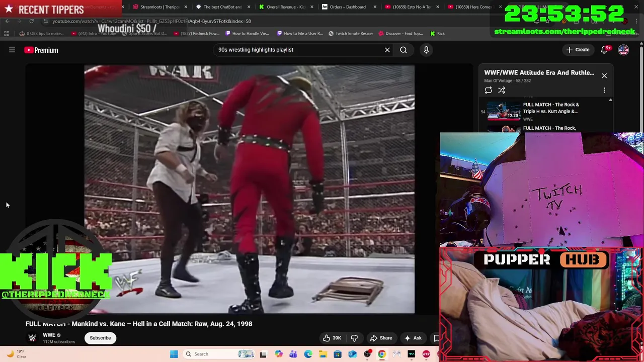Open '(1837) Redneck Pow...' bookmark
This screenshot has width=644, height=362.
tap(196, 33)
